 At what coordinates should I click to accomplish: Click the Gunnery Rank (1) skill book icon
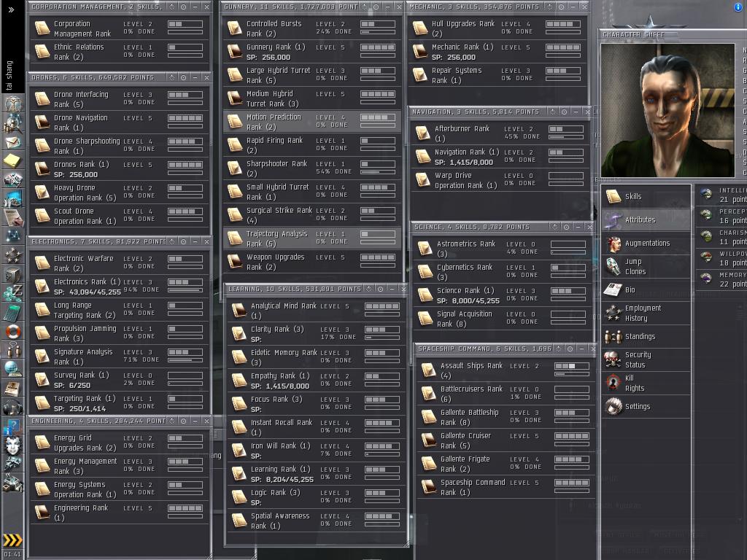[x=235, y=52]
